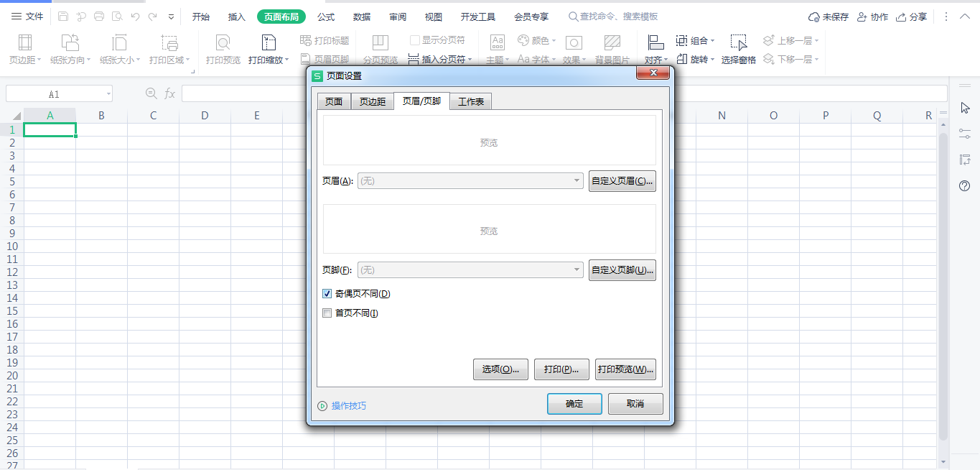Open the 操作技巧 tips link
The image size is (980, 470).
[x=348, y=406]
